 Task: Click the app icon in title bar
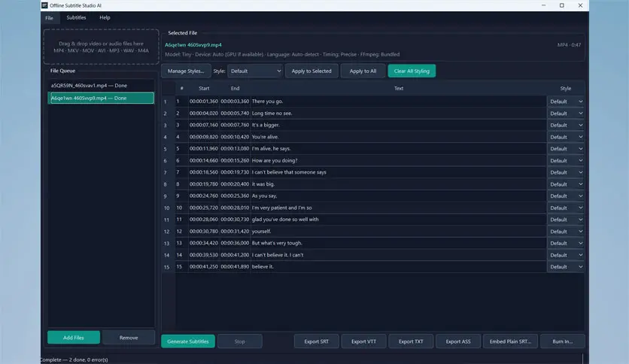click(x=44, y=5)
